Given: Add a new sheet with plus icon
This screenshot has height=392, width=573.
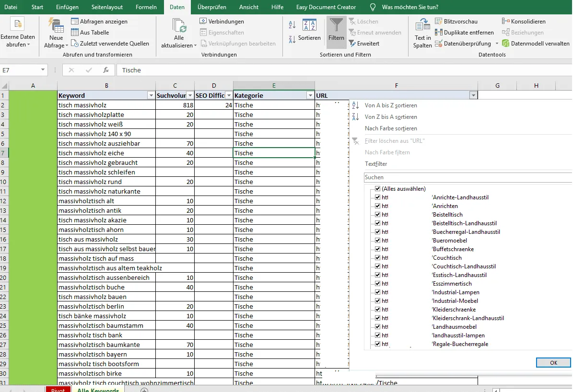Looking at the screenshot, I should [x=144, y=390].
